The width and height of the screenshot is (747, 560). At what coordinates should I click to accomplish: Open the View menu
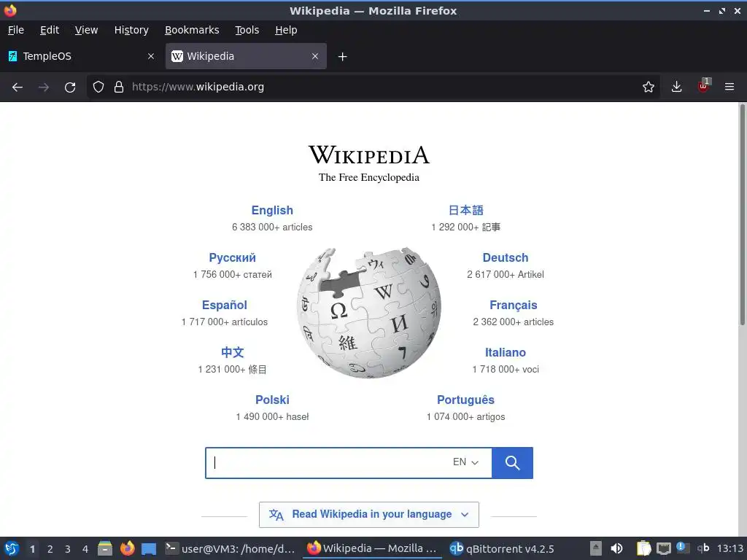(x=86, y=30)
